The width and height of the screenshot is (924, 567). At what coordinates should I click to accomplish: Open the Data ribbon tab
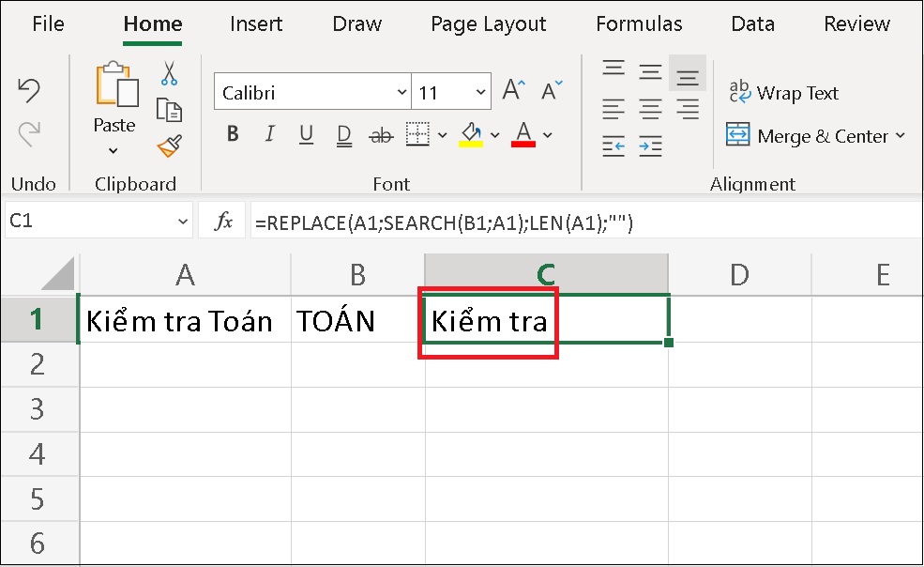pos(751,24)
